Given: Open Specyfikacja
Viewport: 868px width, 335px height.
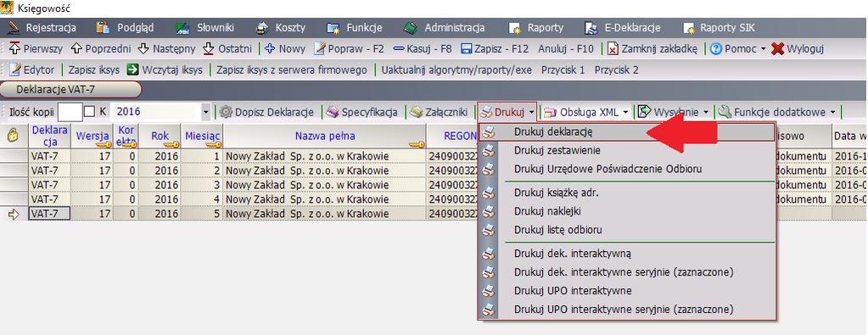Looking at the screenshot, I should click(361, 112).
